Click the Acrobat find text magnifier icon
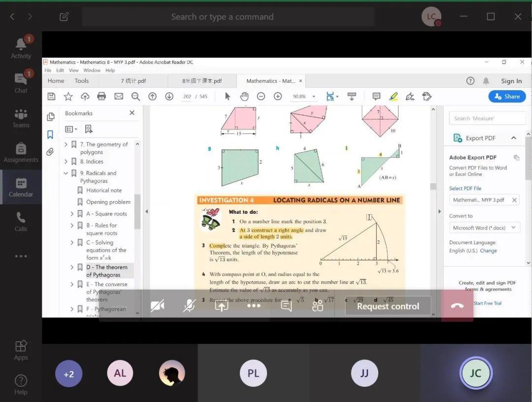Image resolution: width=532 pixels, height=402 pixels. click(135, 97)
